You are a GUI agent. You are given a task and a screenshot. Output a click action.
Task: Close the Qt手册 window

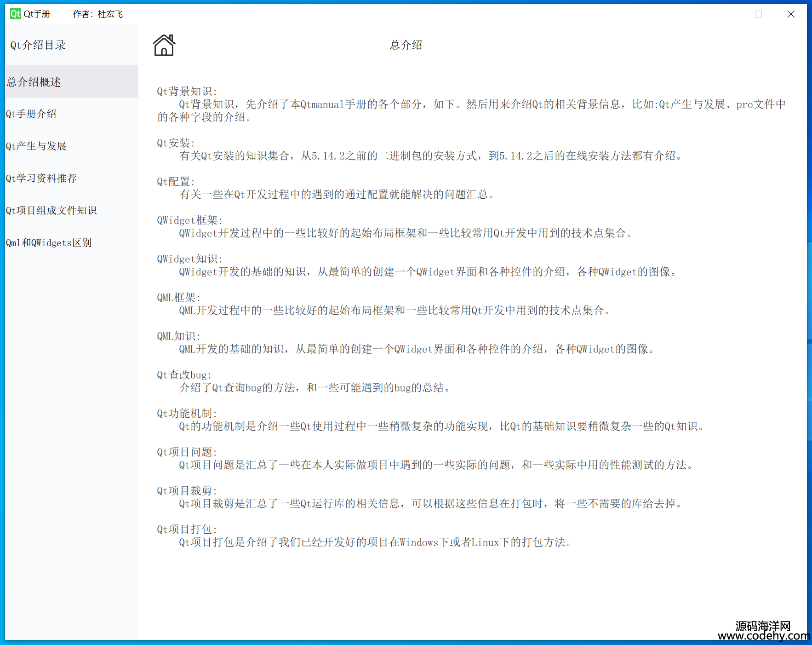coord(791,14)
